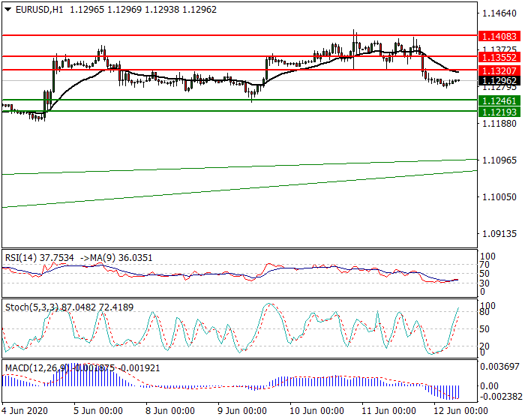Click the 1.14640 price scale value
The width and height of the screenshot is (525, 420).
pyautogui.click(x=499, y=13)
